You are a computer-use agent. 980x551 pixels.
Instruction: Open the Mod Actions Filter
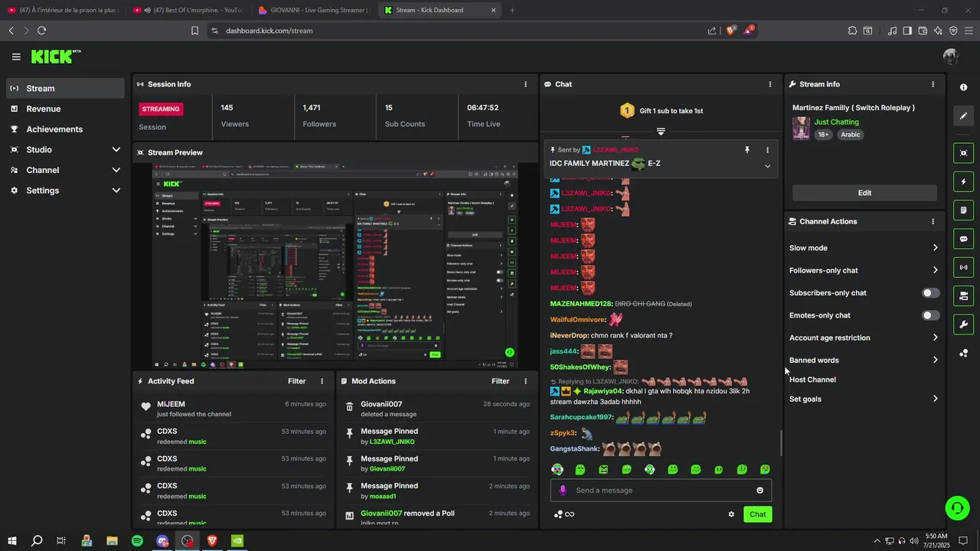click(500, 381)
